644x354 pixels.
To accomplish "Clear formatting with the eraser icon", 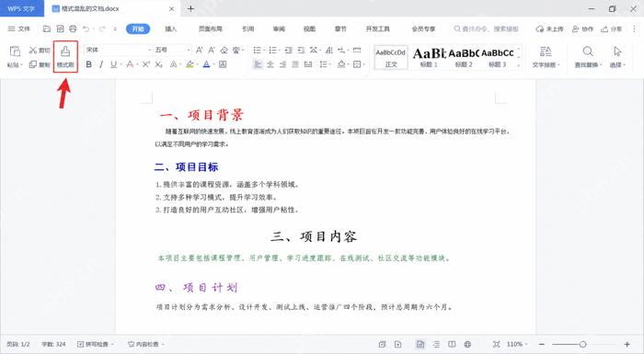I will 224,50.
